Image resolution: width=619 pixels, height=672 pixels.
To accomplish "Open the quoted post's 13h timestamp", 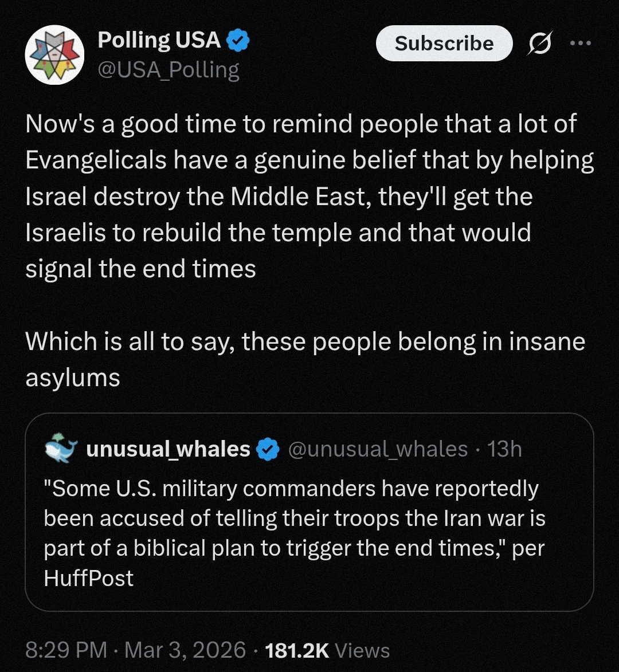I will click(504, 450).
